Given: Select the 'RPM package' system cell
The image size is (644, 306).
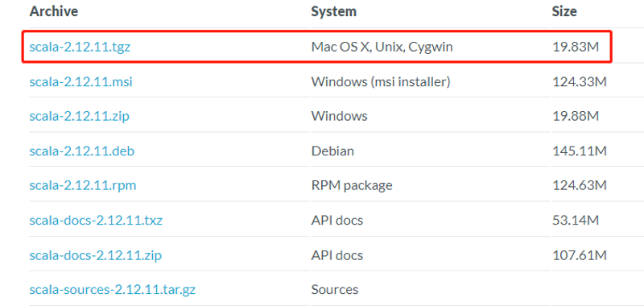Looking at the screenshot, I should coord(352,186).
